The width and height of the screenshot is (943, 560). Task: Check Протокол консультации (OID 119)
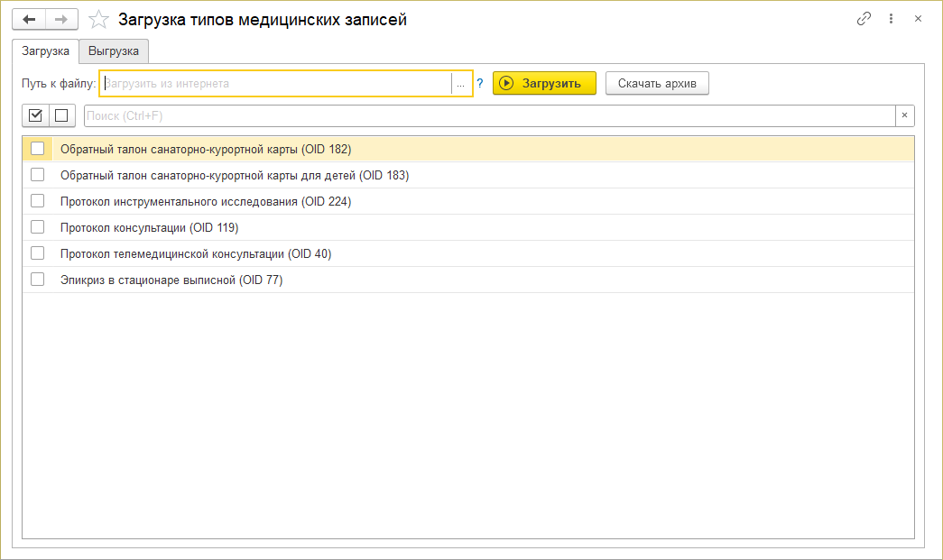(x=37, y=227)
